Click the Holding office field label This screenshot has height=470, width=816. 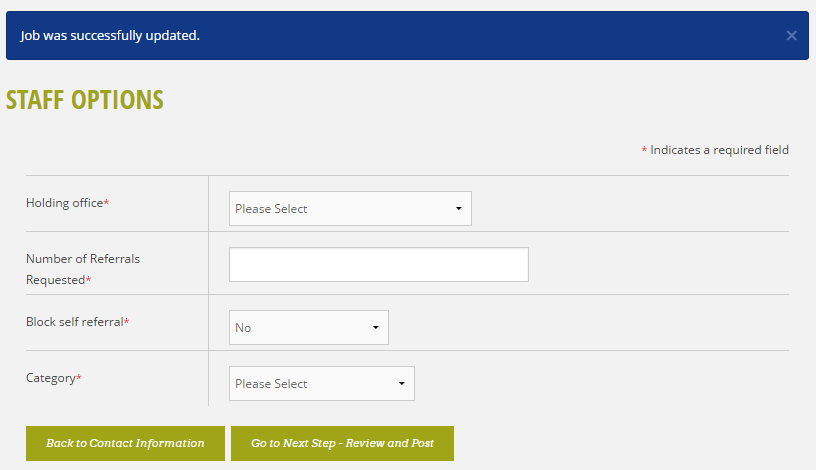65,203
